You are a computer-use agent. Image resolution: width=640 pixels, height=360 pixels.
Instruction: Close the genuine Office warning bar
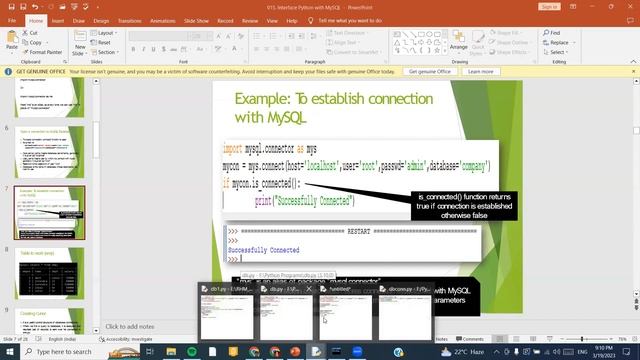tap(633, 71)
